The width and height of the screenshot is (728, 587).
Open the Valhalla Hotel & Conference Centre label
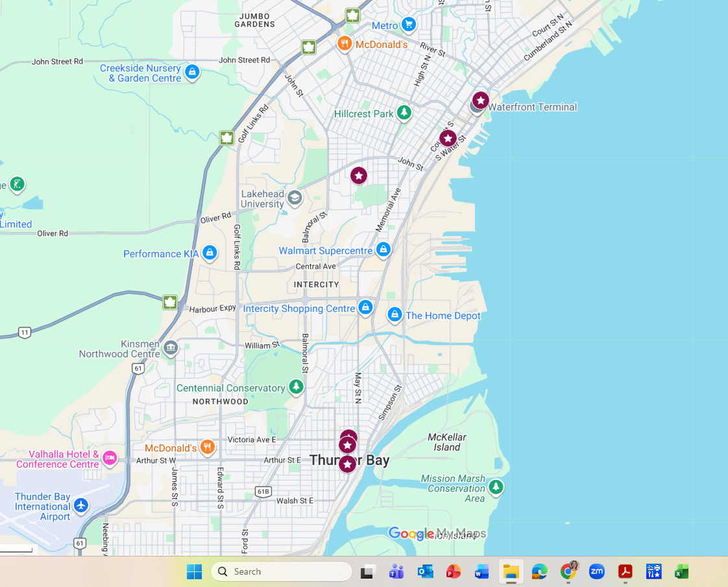(58, 459)
